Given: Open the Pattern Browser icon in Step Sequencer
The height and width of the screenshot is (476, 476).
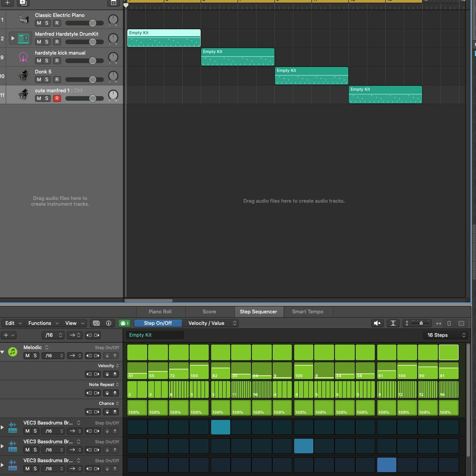Looking at the screenshot, I should pos(96,323).
